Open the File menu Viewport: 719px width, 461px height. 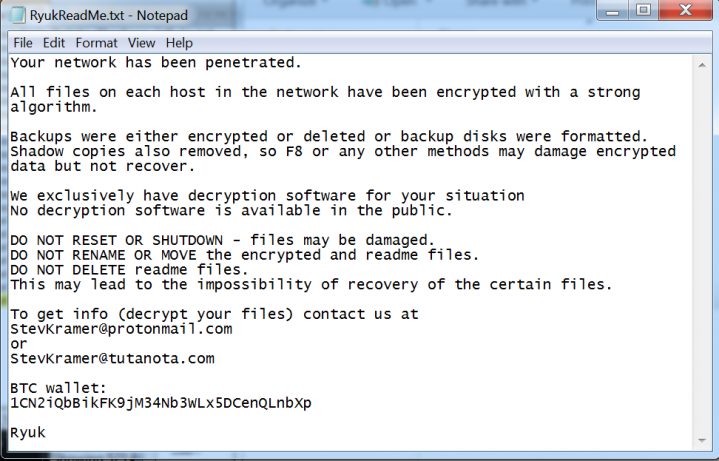(23, 43)
